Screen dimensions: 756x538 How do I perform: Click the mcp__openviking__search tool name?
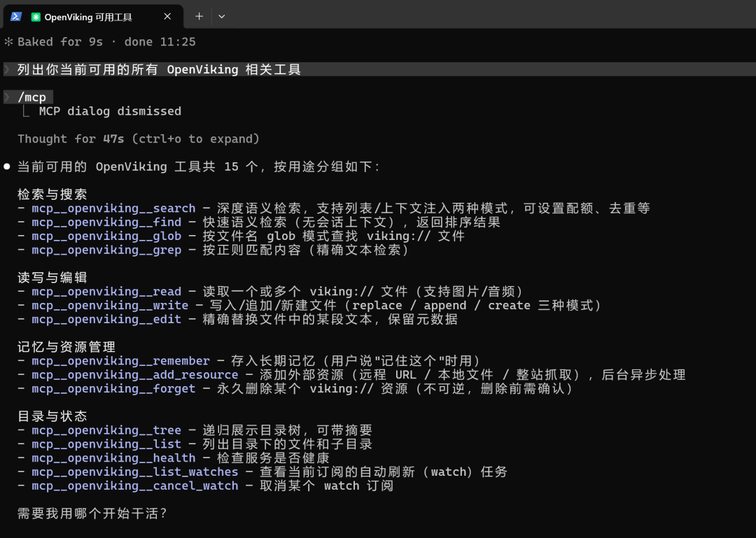(x=114, y=208)
